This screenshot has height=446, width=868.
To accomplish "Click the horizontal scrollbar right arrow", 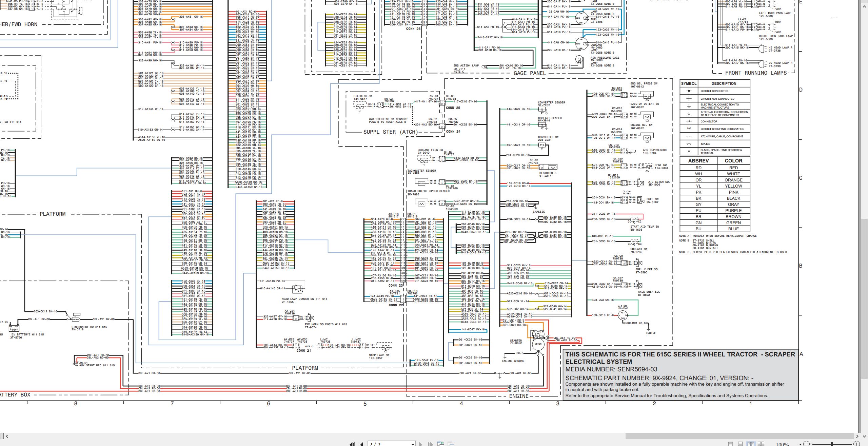I will (x=857, y=436).
